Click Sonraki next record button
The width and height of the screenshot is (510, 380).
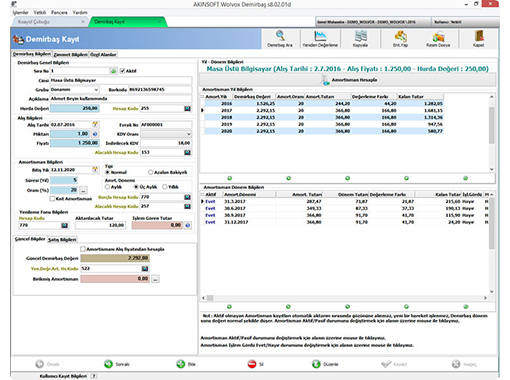pyautogui.click(x=117, y=364)
